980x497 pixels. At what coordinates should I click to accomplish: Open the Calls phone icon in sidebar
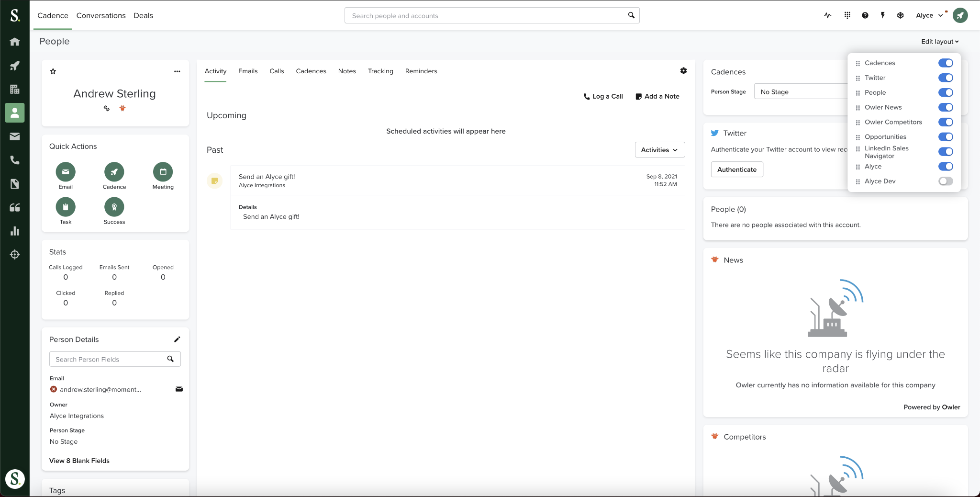(x=15, y=160)
